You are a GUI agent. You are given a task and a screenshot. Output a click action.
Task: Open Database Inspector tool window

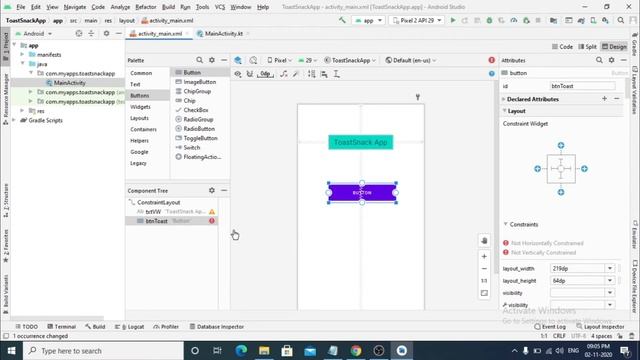tap(217, 327)
